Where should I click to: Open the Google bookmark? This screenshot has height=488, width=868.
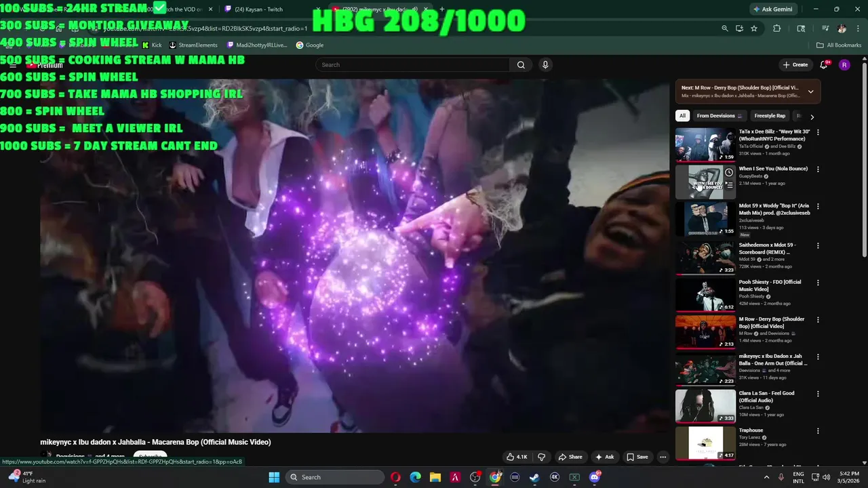309,45
